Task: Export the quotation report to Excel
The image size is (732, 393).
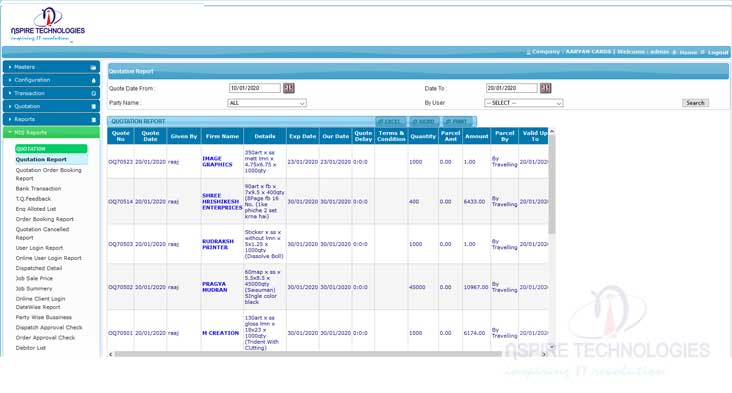Action: click(391, 121)
